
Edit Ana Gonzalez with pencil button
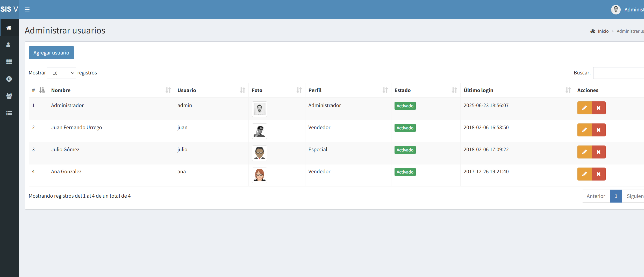[584, 174]
